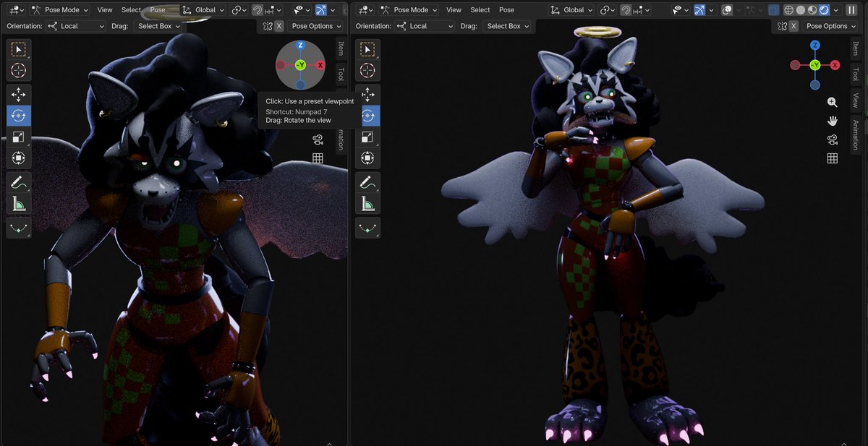Toggle gizmo display in right viewport header
This screenshot has width=868, height=446.
(699, 10)
